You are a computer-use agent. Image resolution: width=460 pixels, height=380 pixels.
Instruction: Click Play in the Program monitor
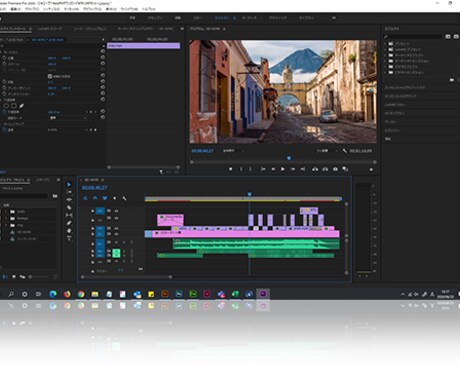(283, 169)
